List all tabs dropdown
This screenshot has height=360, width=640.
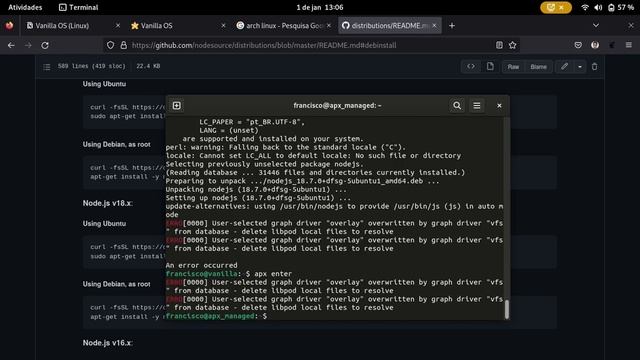pyautogui.click(x=596, y=26)
